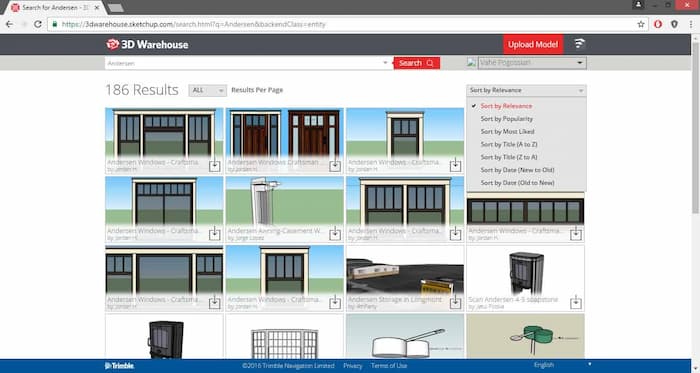Download the Andersen Awning-Casement window model
The height and width of the screenshot is (373, 700).
(335, 234)
